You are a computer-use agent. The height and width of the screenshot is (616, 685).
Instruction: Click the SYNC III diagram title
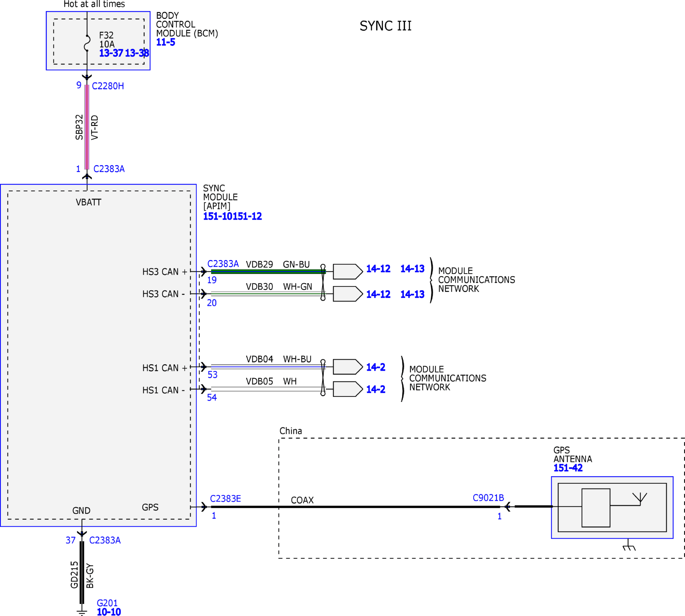pos(386,26)
